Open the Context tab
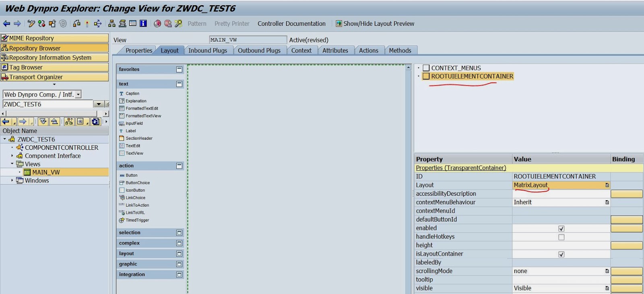 click(x=301, y=50)
